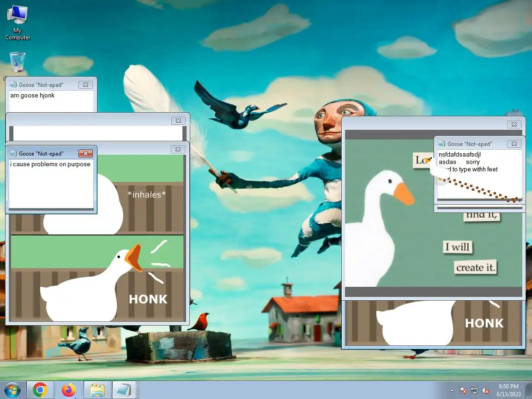Open the Action Center flag icon
This screenshot has height=399, width=532.
point(463,391)
